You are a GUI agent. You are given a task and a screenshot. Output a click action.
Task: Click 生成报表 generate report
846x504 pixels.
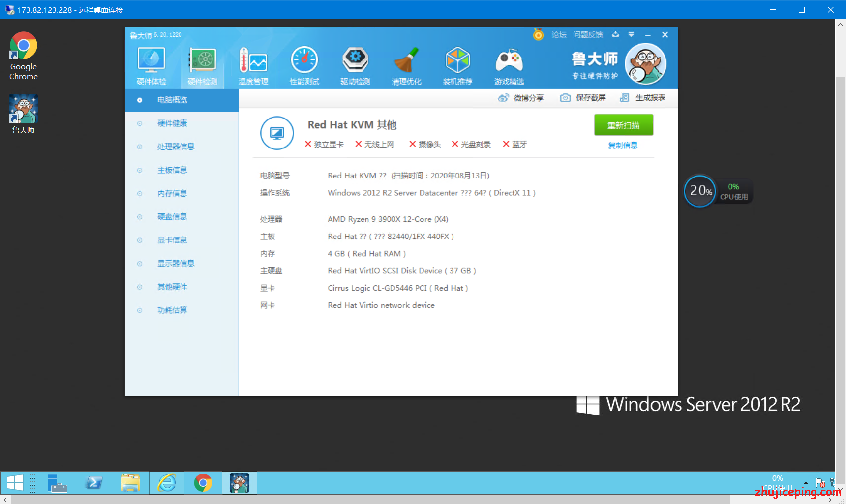click(x=642, y=98)
